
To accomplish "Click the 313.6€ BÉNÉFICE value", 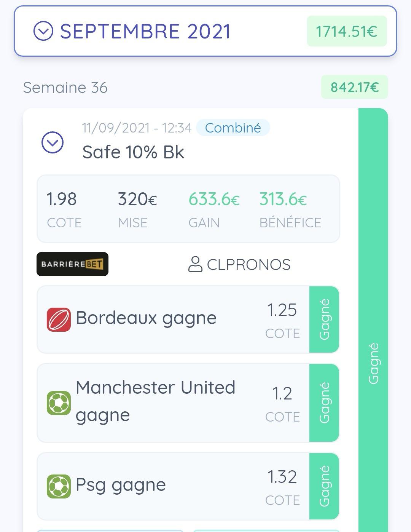I will (283, 199).
